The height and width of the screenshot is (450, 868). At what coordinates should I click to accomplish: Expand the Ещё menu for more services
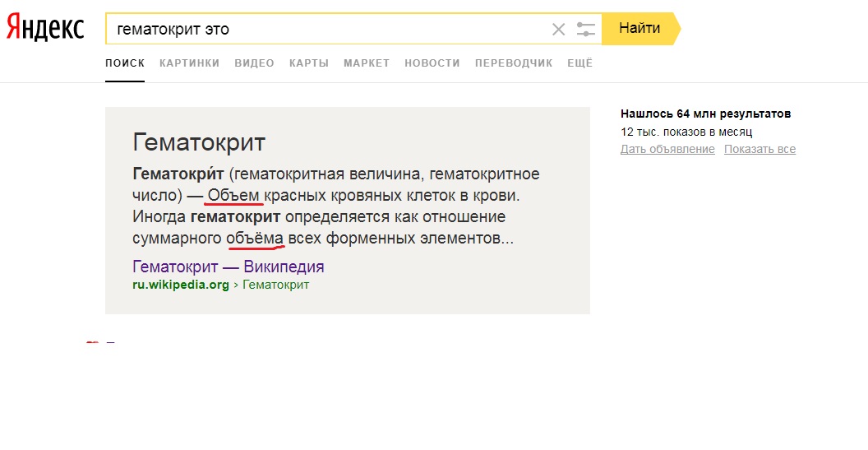tap(579, 63)
